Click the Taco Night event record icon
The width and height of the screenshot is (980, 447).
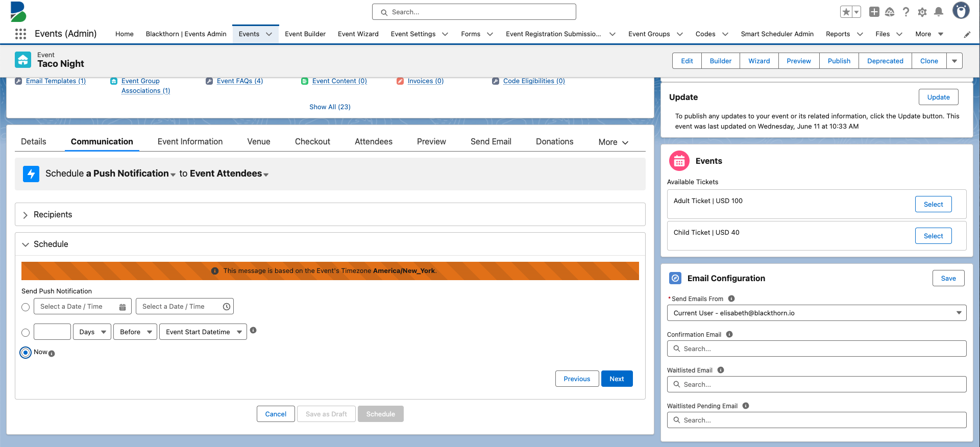click(23, 60)
